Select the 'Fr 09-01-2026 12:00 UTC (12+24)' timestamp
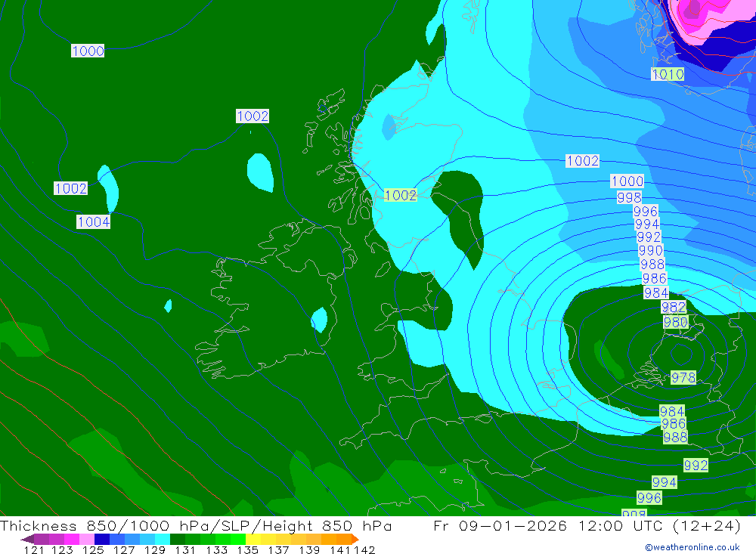Viewport: 756px width, 554px height. click(x=587, y=525)
